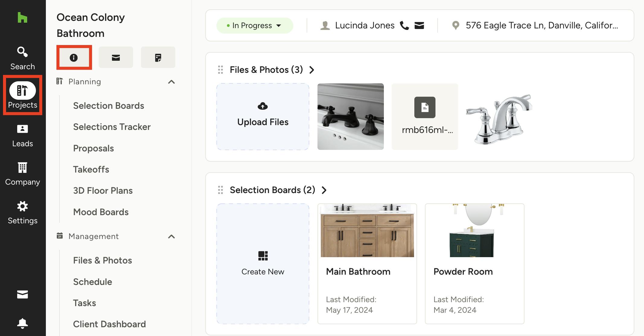Click Last Modified May 17, 2024 text
The height and width of the screenshot is (336, 644).
tap(351, 305)
